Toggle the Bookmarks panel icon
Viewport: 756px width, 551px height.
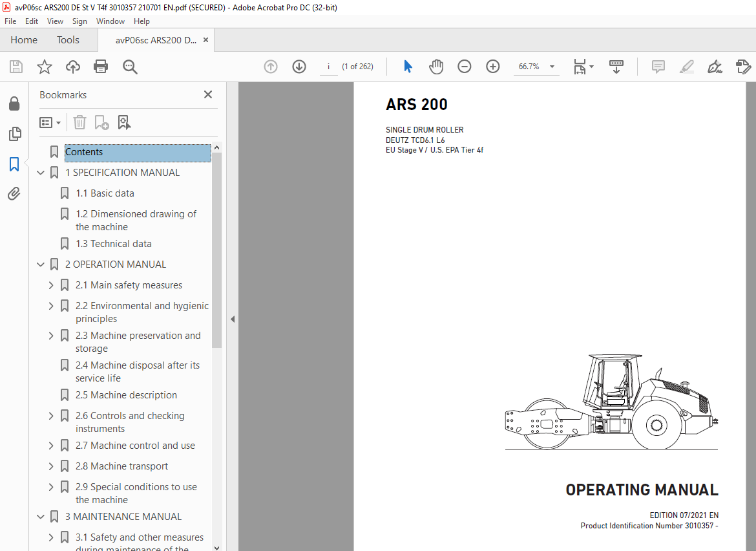(x=14, y=164)
